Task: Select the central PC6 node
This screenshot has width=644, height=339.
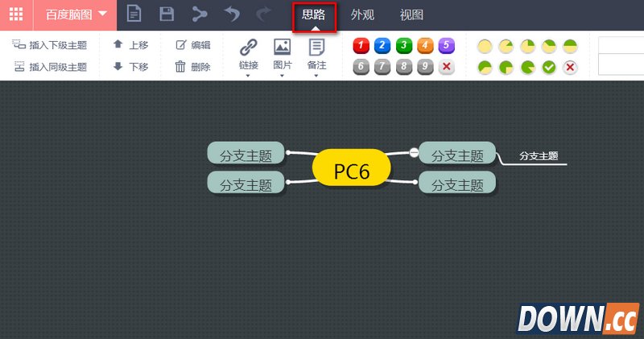Action: (352, 170)
